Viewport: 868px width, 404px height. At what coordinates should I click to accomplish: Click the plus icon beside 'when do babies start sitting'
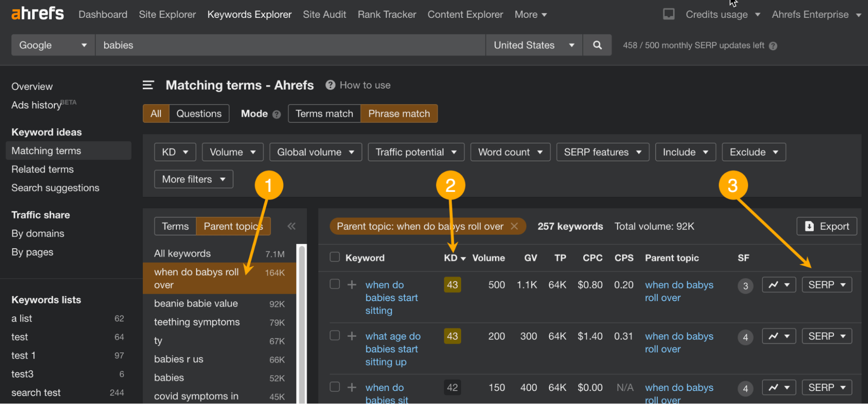click(x=351, y=285)
